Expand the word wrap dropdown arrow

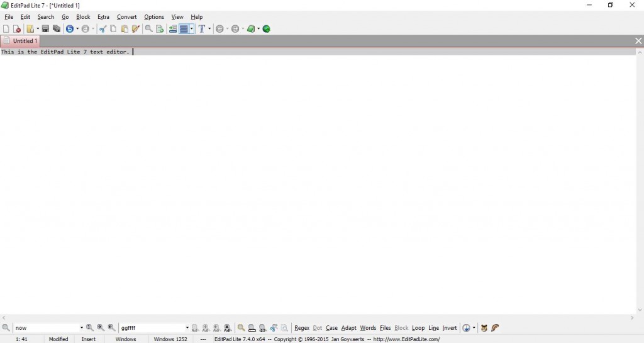tap(191, 29)
